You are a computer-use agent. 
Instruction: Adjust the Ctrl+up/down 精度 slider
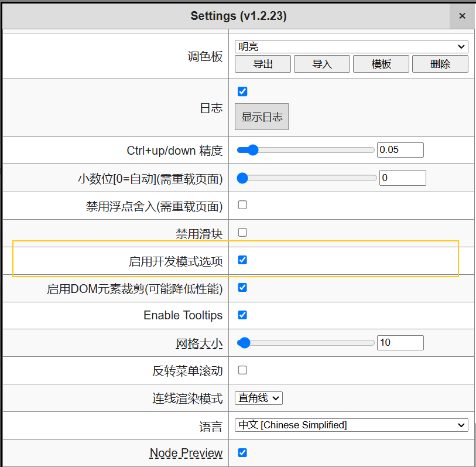point(306,150)
